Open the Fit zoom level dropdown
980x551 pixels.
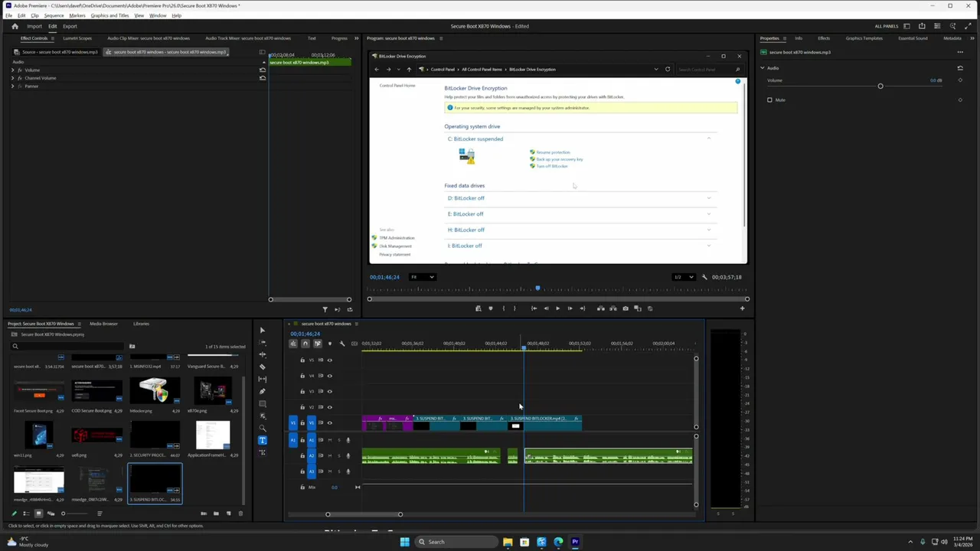coord(423,277)
